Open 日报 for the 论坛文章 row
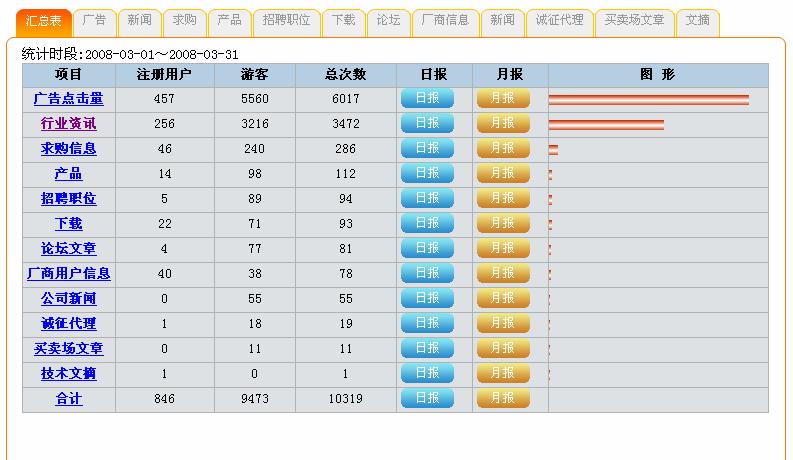793x460 pixels. click(x=427, y=249)
